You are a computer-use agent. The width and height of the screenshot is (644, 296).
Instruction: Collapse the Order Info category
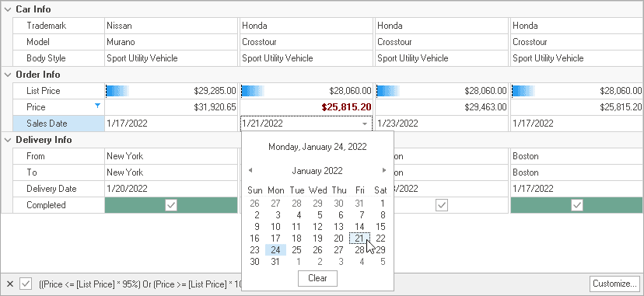[8, 75]
